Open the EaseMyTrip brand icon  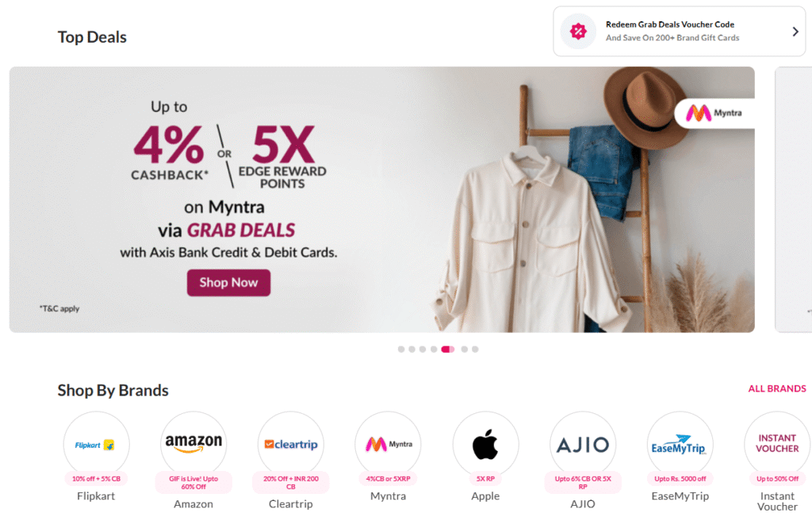coord(680,444)
